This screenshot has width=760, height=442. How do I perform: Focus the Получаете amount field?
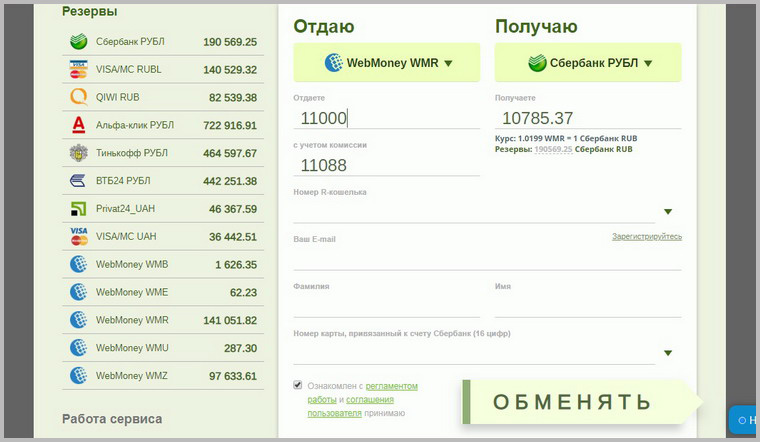coord(588,118)
